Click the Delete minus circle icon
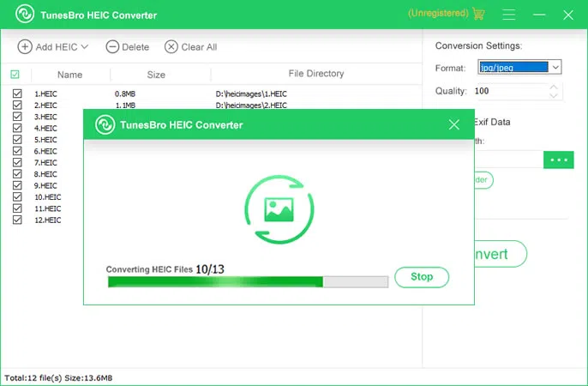 click(112, 47)
